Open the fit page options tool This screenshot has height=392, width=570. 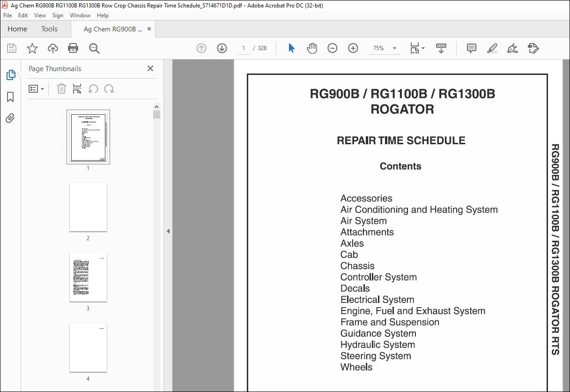(x=417, y=48)
